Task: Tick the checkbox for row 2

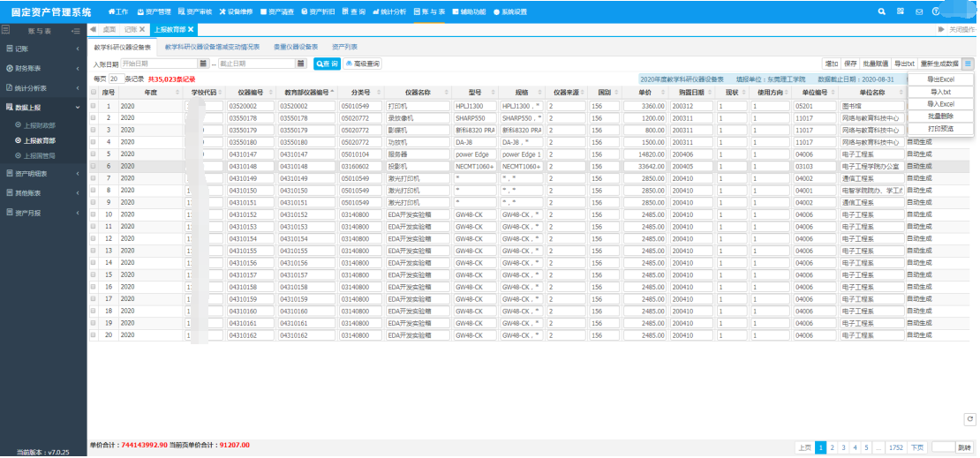Action: click(x=94, y=118)
